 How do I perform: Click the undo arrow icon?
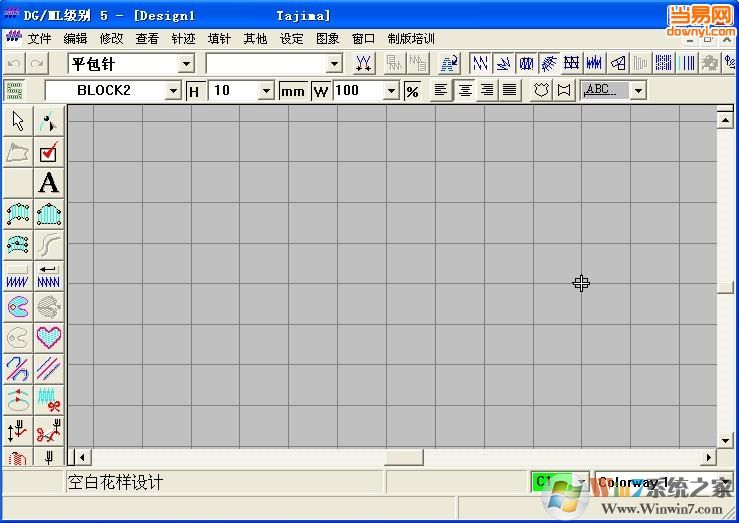tap(14, 64)
